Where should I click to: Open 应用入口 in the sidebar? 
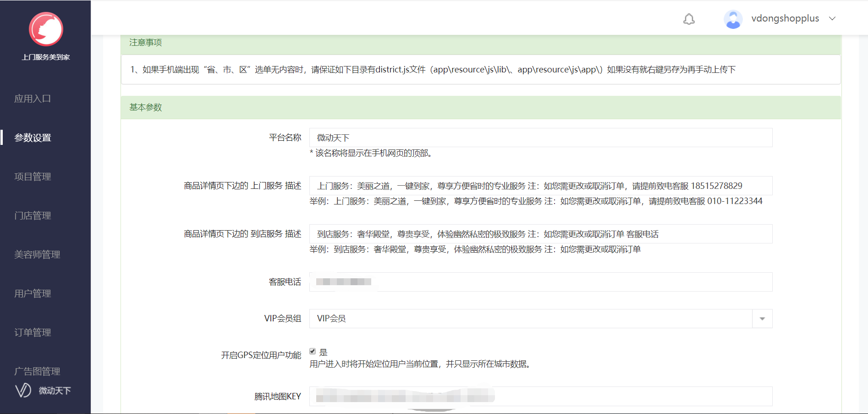pyautogui.click(x=33, y=99)
